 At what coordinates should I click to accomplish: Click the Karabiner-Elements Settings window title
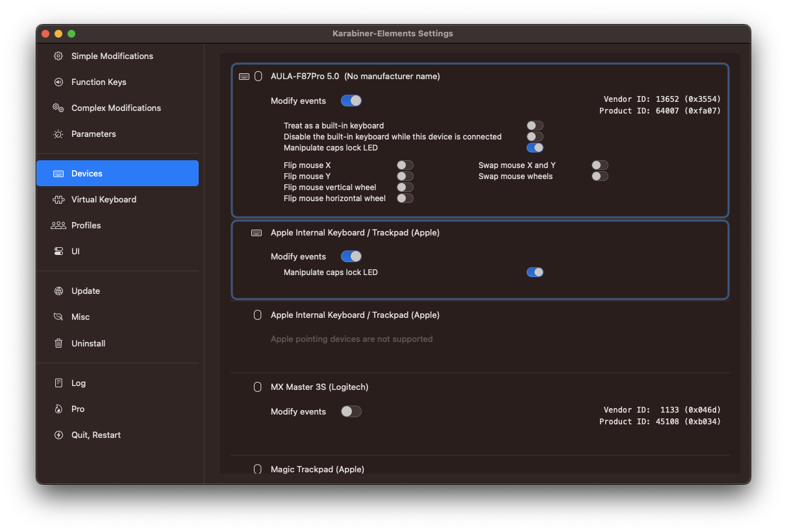(393, 33)
